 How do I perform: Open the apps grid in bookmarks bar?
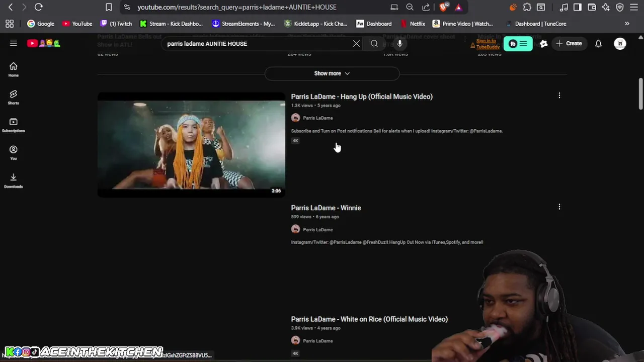[x=10, y=24]
